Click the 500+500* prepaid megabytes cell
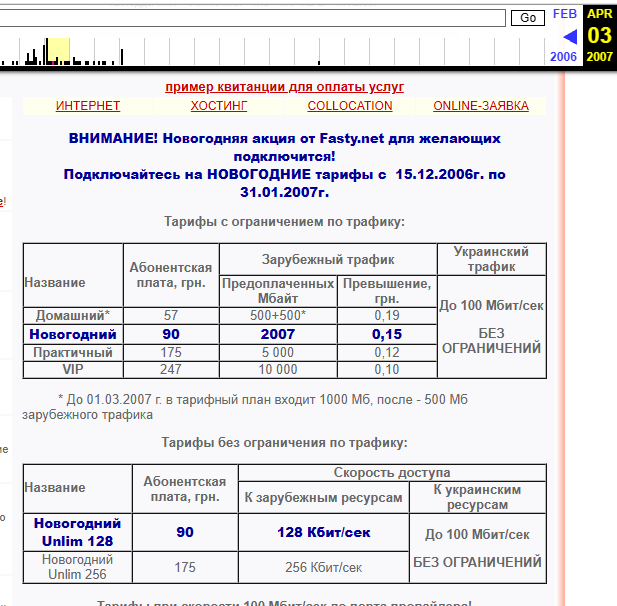 tap(278, 316)
